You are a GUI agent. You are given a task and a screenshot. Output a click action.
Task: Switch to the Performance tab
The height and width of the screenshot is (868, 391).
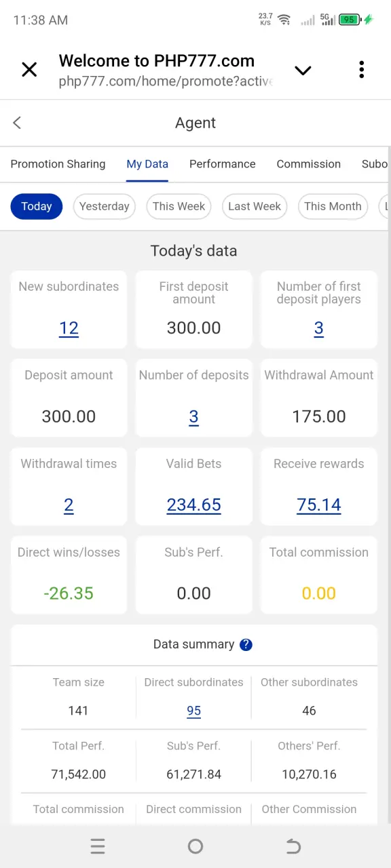222,164
